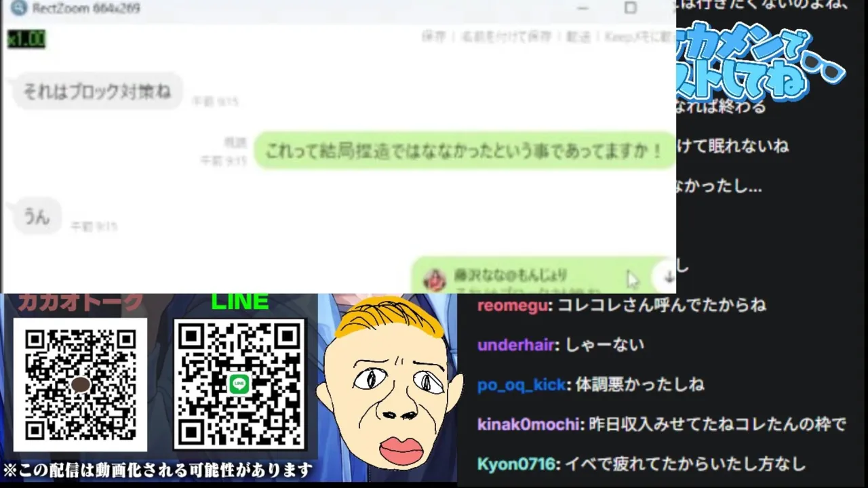Click the blue stylized overlay logo text
The height and width of the screenshot is (488, 868).
(x=759, y=62)
